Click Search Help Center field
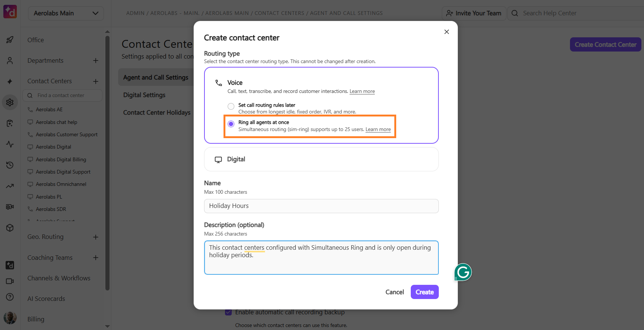 (576, 13)
